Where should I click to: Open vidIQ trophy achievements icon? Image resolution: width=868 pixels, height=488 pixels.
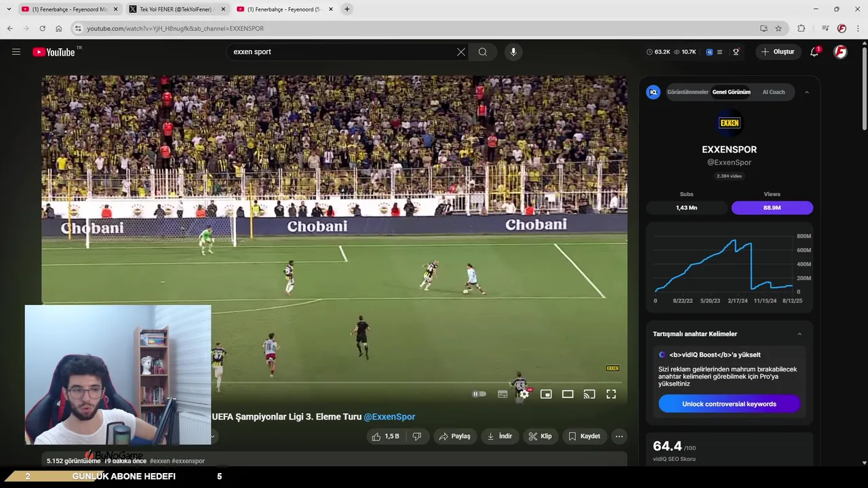(x=736, y=52)
